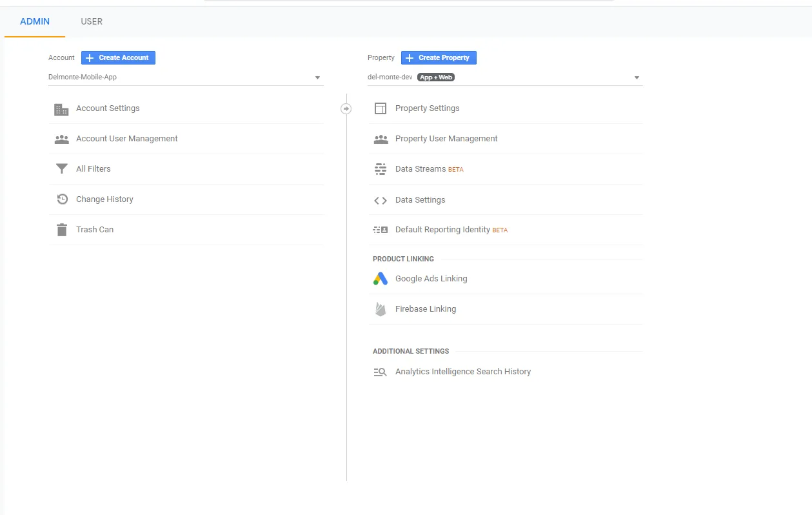Click the Account User Management people icon
The width and height of the screenshot is (812, 515).
[x=61, y=139]
